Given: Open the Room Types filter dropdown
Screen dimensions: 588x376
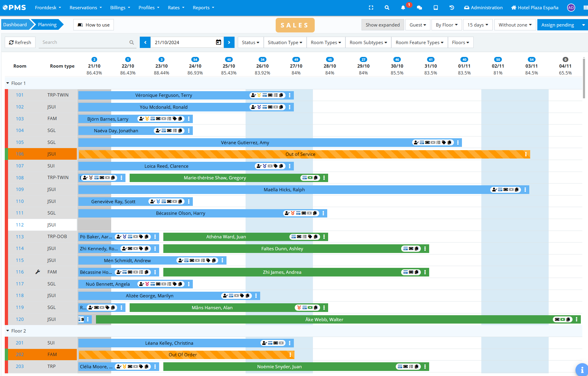Looking at the screenshot, I should [x=326, y=43].
